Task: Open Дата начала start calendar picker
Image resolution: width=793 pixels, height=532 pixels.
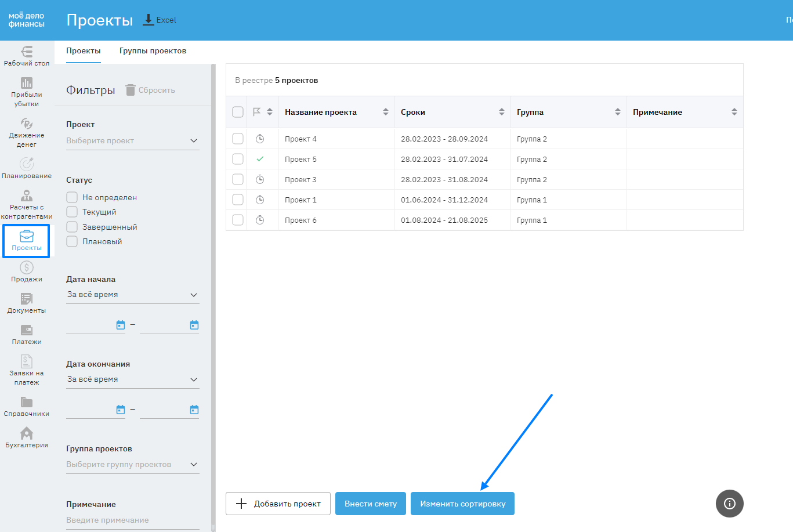Action: click(x=121, y=325)
